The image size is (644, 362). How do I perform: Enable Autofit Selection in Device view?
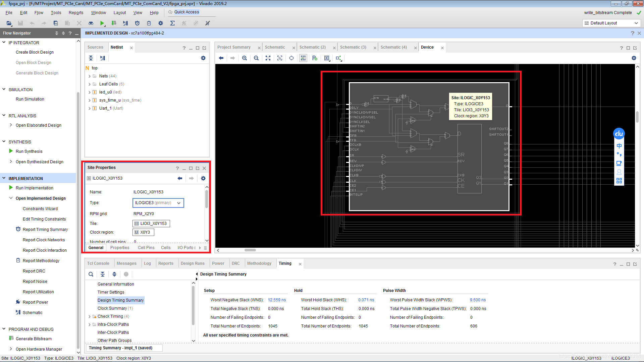(x=291, y=58)
